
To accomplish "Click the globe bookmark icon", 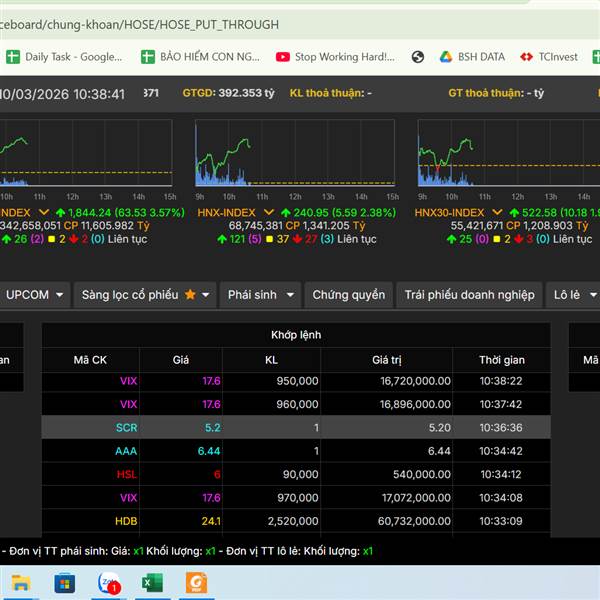I will [417, 57].
